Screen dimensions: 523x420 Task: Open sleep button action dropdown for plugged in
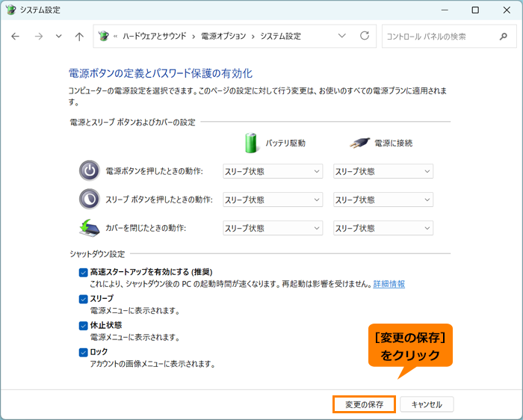click(x=383, y=200)
